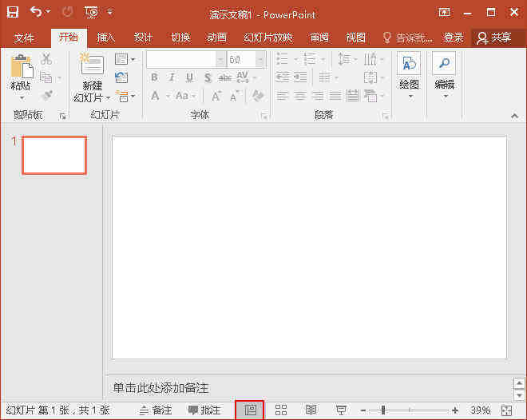This screenshot has width=527, height=420.
Task: Click the Undo arrow icon
Action: [36, 12]
